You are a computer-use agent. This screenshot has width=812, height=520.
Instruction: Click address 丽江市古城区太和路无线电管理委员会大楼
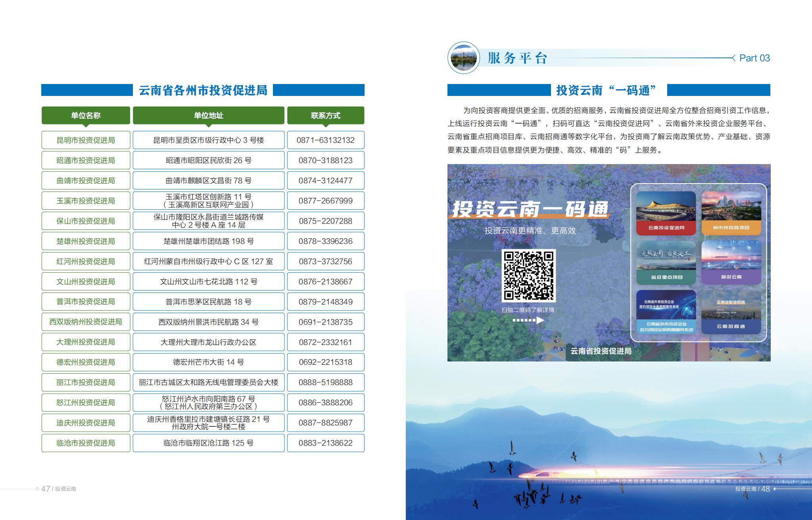coord(209,382)
